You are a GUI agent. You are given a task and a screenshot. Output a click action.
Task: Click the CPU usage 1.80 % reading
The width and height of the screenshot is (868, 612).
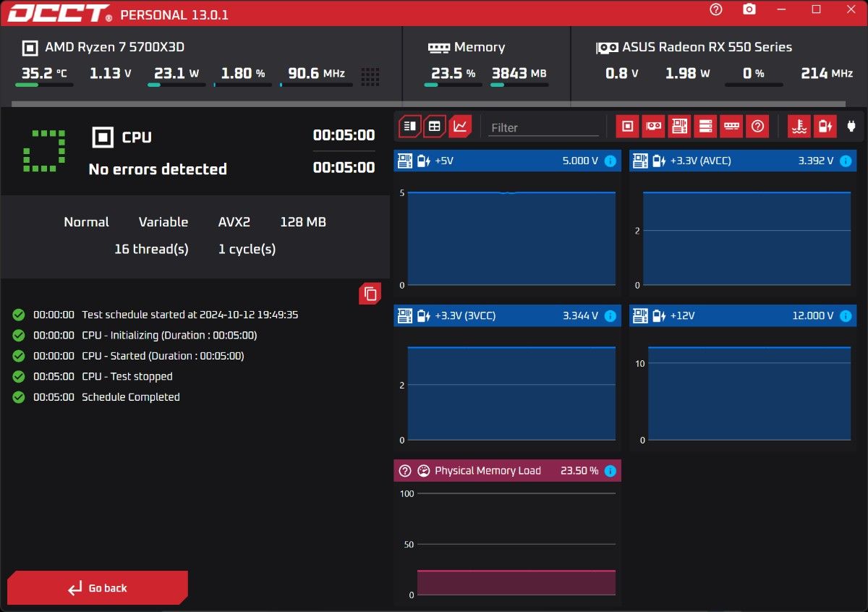(243, 73)
